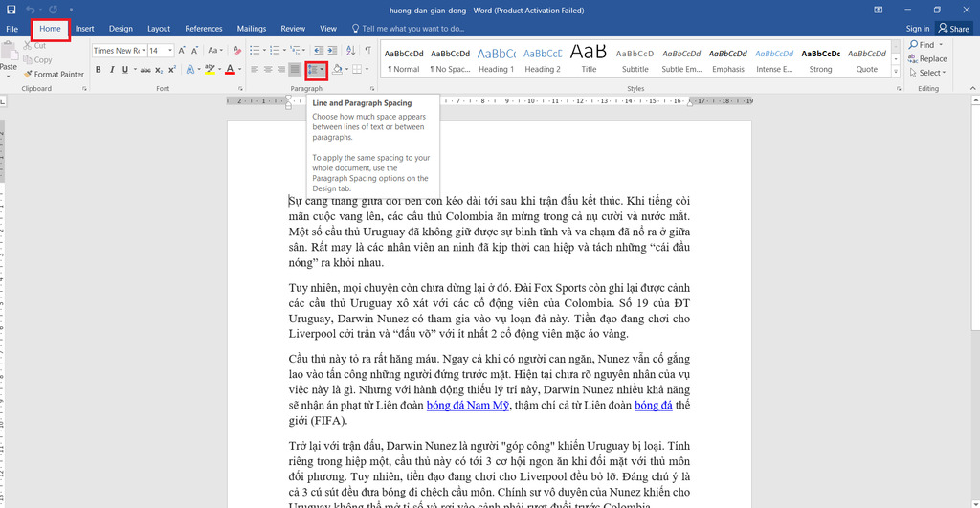Viewport: 980px width, 508px height.
Task: Toggle Italic formatting
Action: pyautogui.click(x=112, y=69)
